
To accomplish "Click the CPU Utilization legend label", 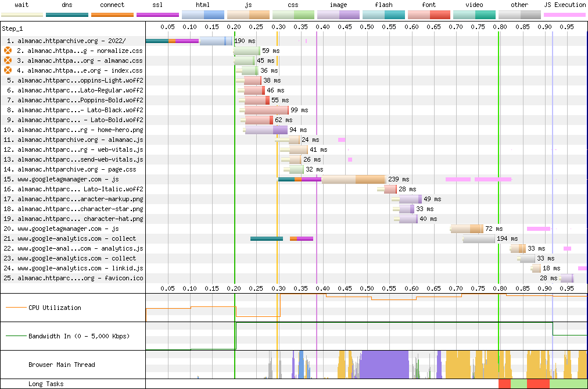I will (55, 308).
